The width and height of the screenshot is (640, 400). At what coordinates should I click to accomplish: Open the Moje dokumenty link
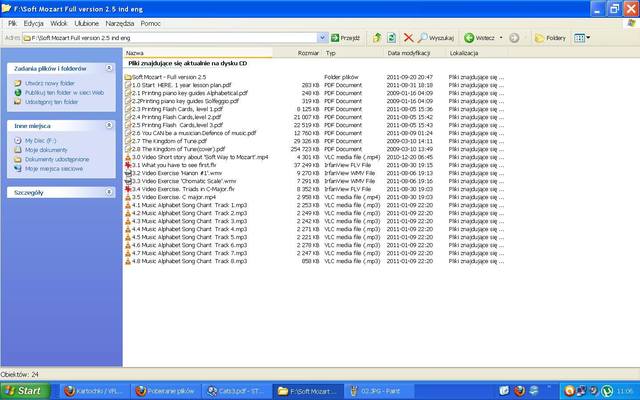46,150
